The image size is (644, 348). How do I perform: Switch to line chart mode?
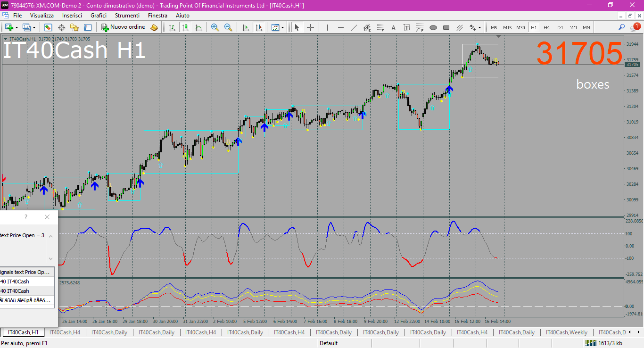coord(198,27)
